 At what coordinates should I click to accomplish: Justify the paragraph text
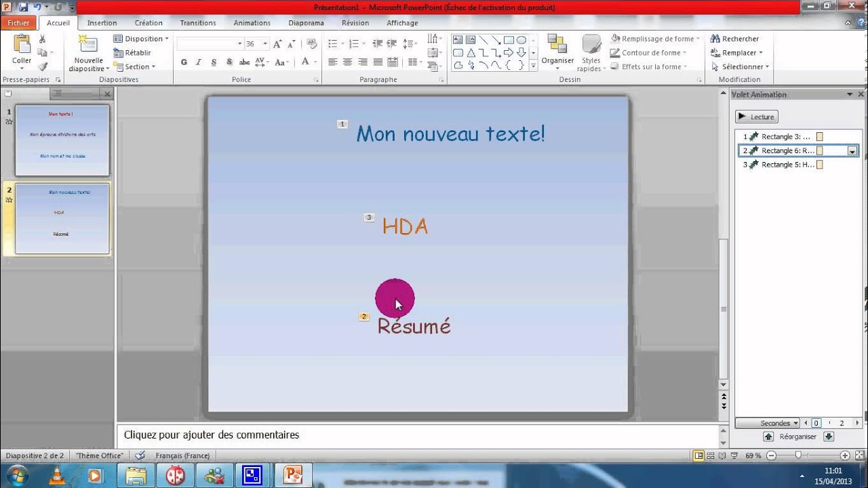coord(378,62)
